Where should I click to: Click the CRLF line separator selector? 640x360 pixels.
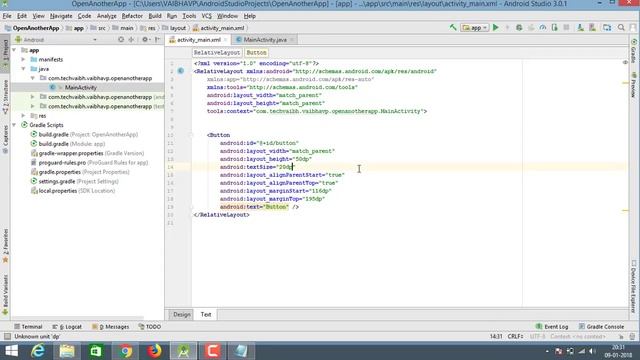pyautogui.click(x=516, y=336)
